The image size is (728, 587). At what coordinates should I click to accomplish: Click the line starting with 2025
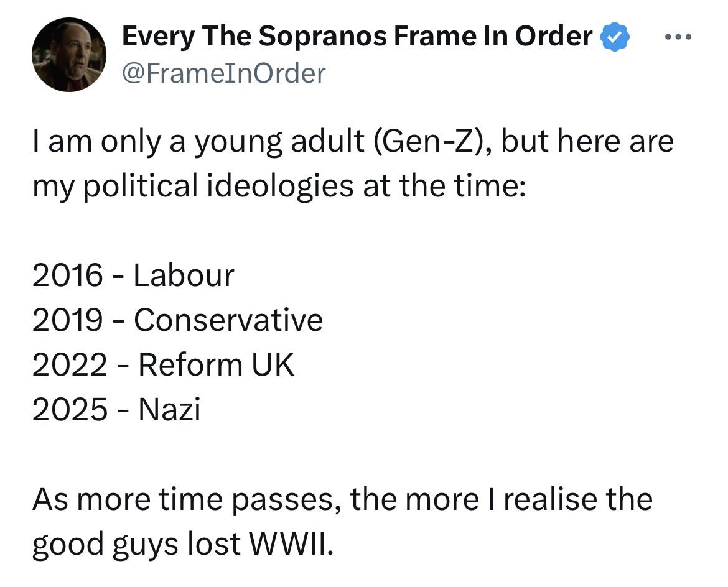(x=116, y=410)
